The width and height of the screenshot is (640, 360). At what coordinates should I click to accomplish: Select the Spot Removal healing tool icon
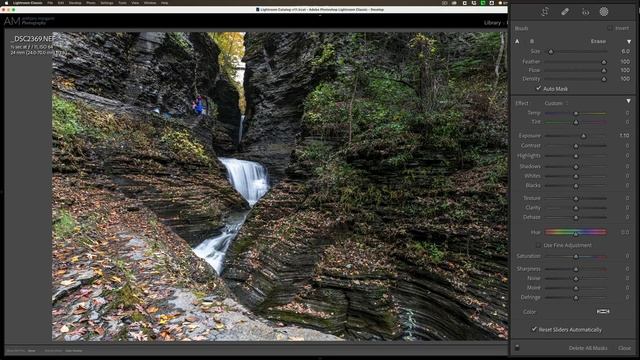565,12
